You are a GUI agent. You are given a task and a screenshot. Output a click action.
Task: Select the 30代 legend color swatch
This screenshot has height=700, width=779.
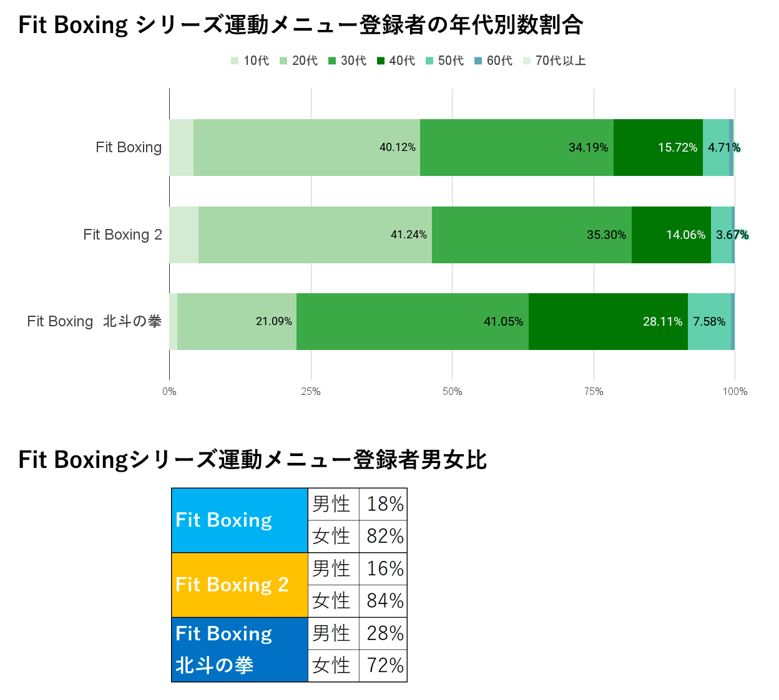pyautogui.click(x=332, y=61)
